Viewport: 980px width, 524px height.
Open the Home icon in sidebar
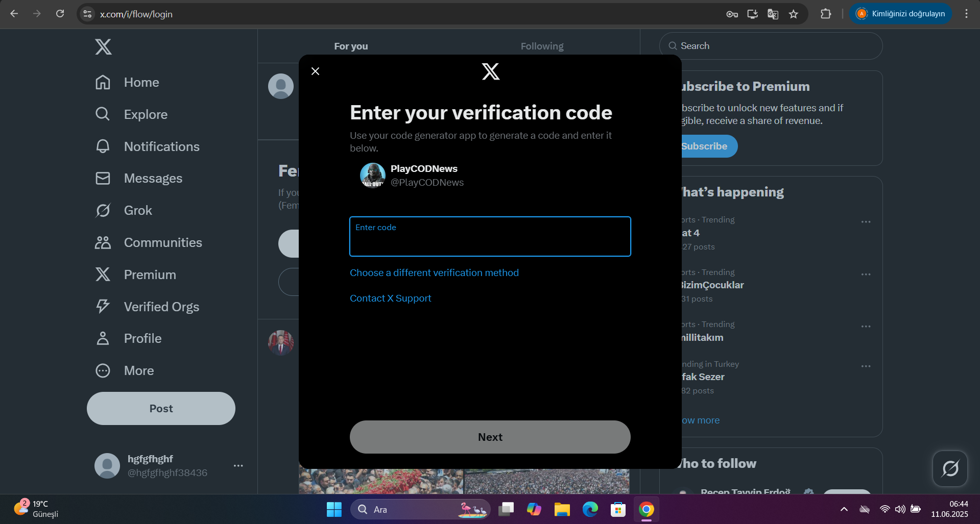103,82
